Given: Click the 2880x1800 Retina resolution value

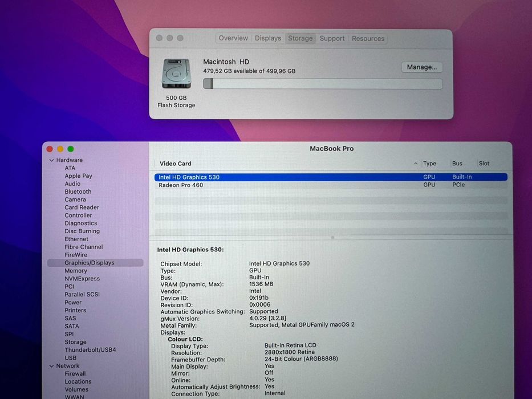Looking at the screenshot, I should pyautogui.click(x=290, y=352).
